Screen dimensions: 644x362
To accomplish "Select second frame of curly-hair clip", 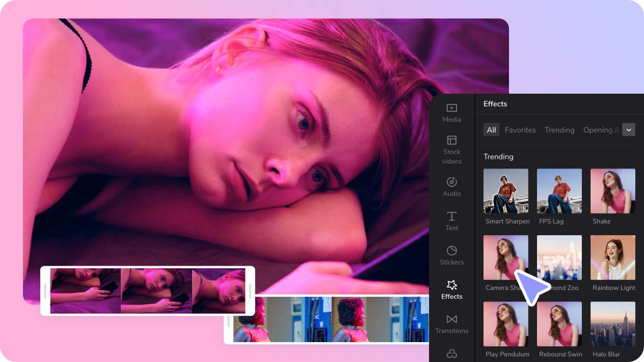I will [380, 320].
